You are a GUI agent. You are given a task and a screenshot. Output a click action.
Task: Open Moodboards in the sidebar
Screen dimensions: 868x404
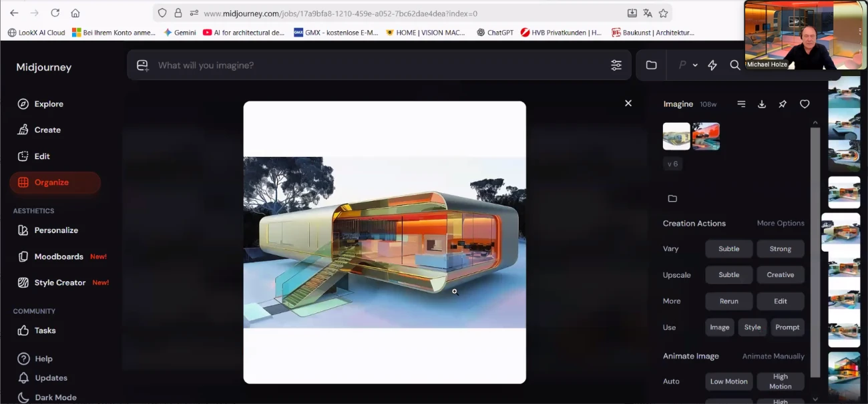(x=59, y=256)
